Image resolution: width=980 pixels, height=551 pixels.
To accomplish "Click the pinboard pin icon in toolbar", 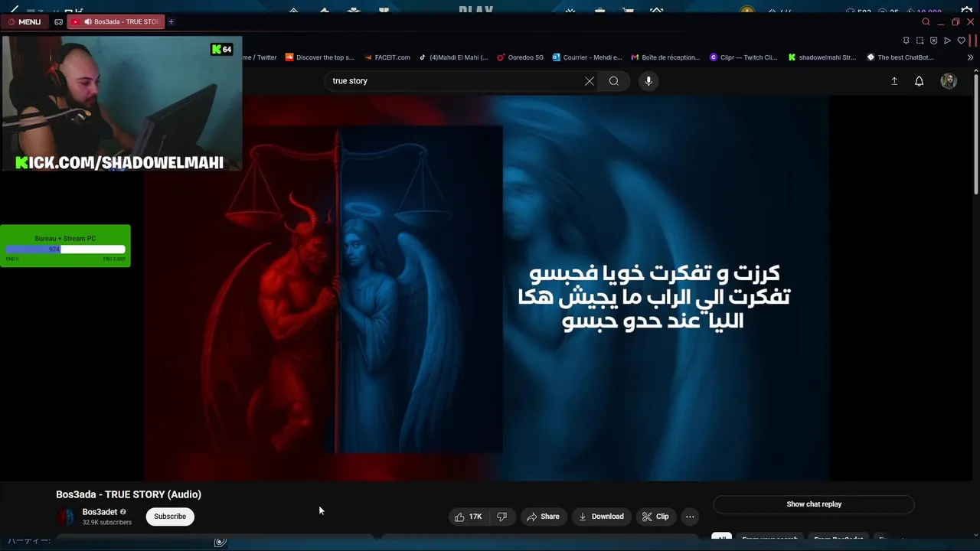I will coord(906,41).
